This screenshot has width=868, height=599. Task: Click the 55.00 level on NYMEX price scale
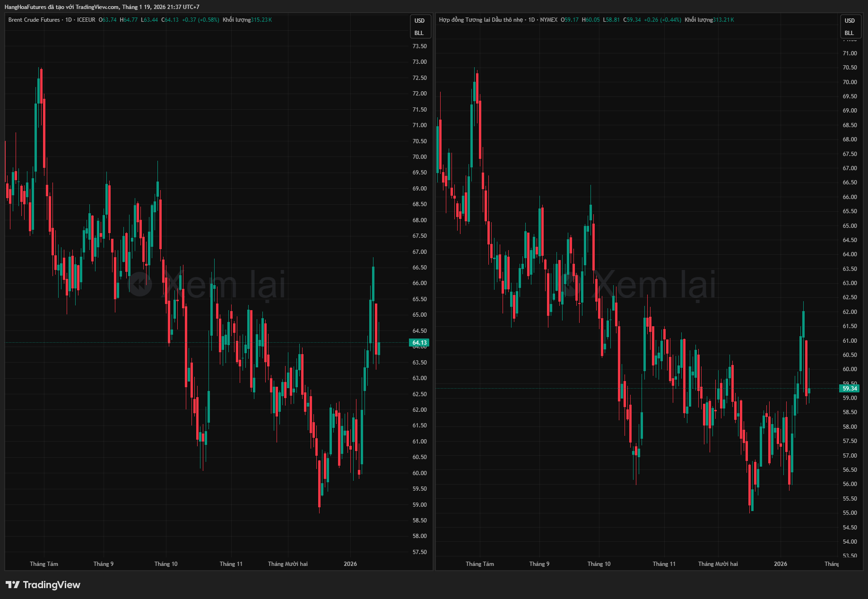[850, 513]
